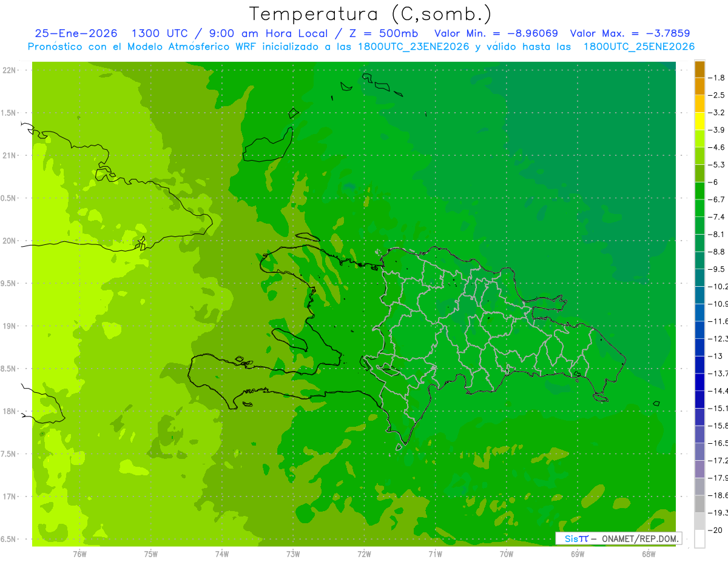Click the '70W' longitude label
Screen dimensions: 728x562
(x=507, y=554)
